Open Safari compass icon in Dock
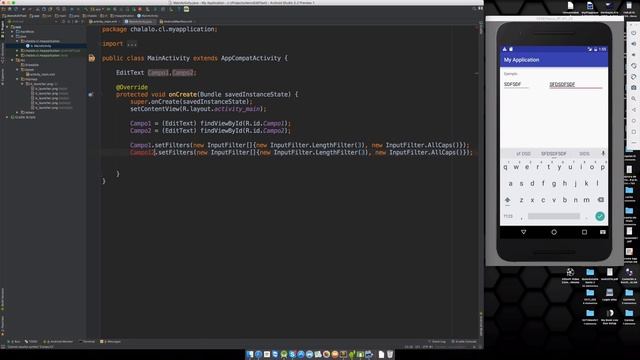Screen dimensions: 640x360 click(258, 354)
